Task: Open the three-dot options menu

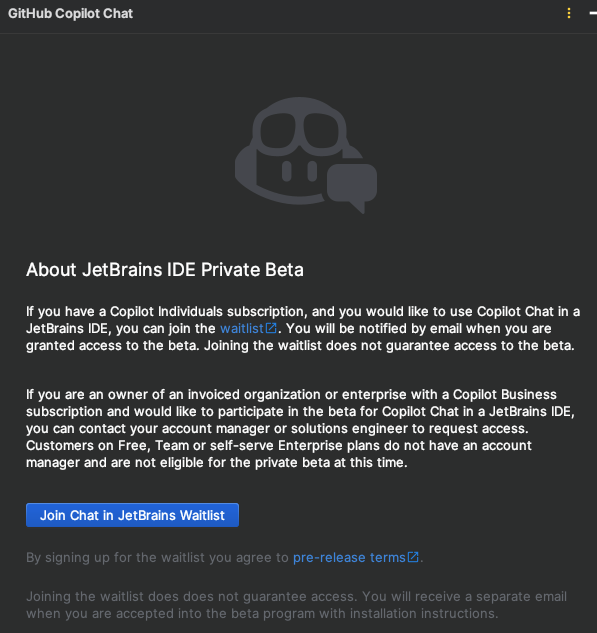Action: pos(569,13)
